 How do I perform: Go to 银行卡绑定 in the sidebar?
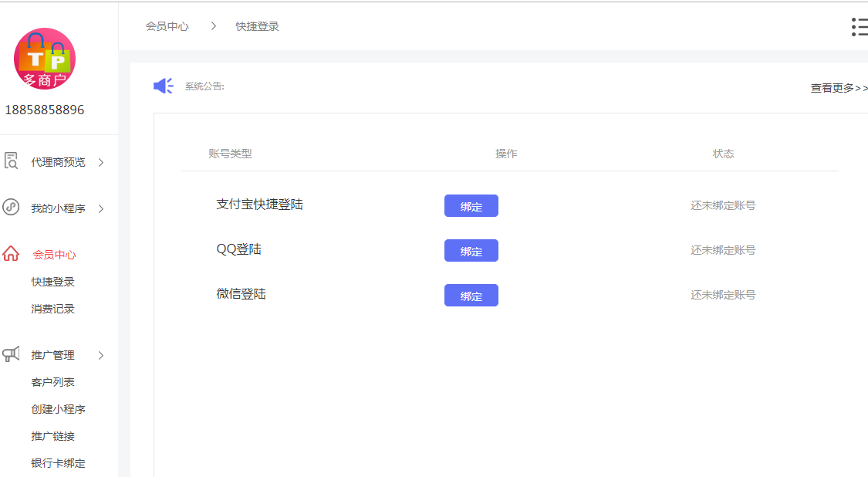click(x=57, y=463)
